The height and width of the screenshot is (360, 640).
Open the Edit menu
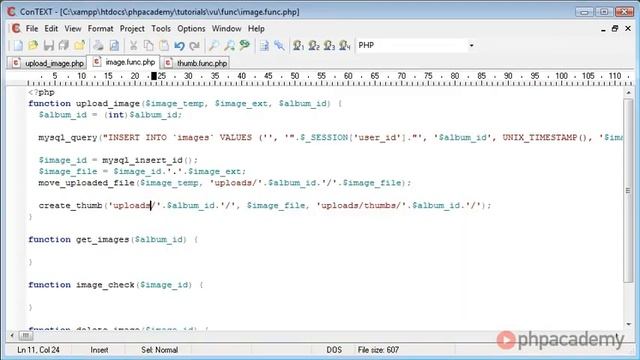(51, 29)
